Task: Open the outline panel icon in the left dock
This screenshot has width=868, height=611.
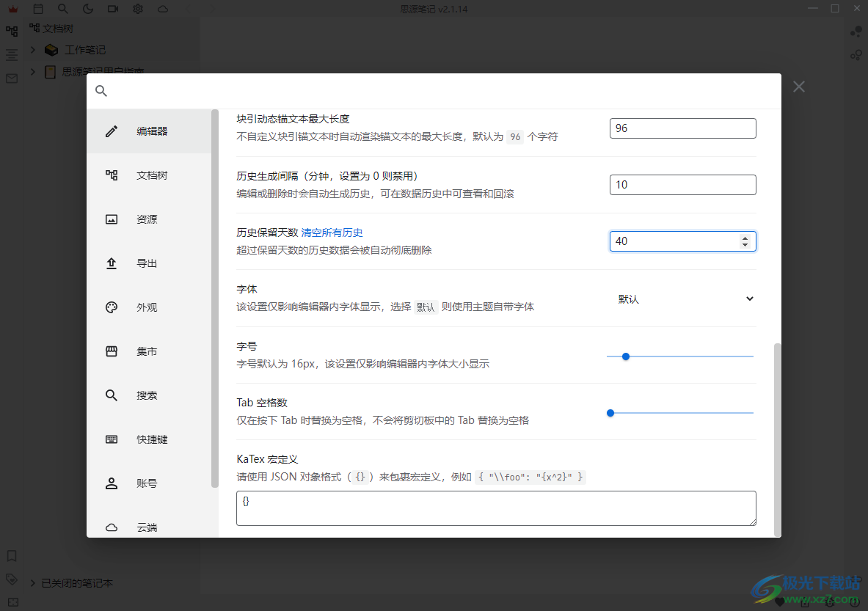Action: 12,55
